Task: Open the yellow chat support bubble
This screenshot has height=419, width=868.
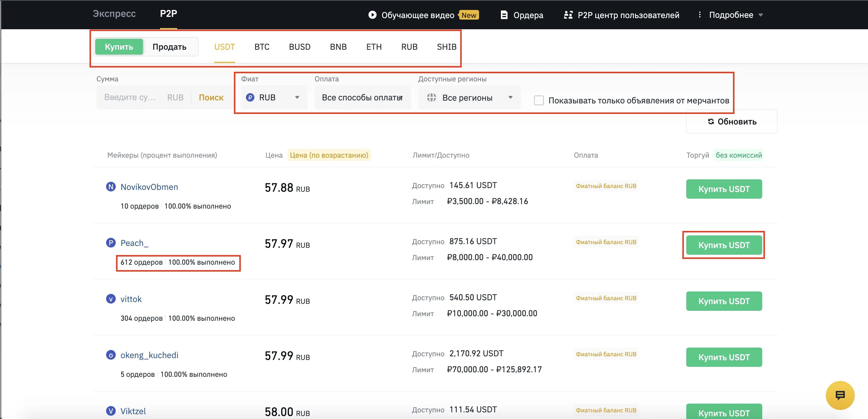Action: click(840, 395)
